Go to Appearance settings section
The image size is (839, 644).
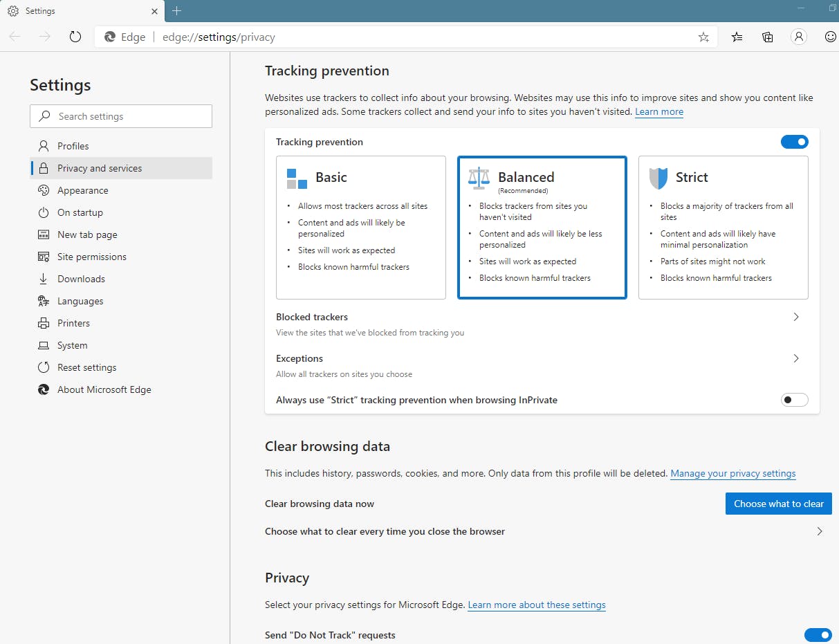pyautogui.click(x=83, y=190)
